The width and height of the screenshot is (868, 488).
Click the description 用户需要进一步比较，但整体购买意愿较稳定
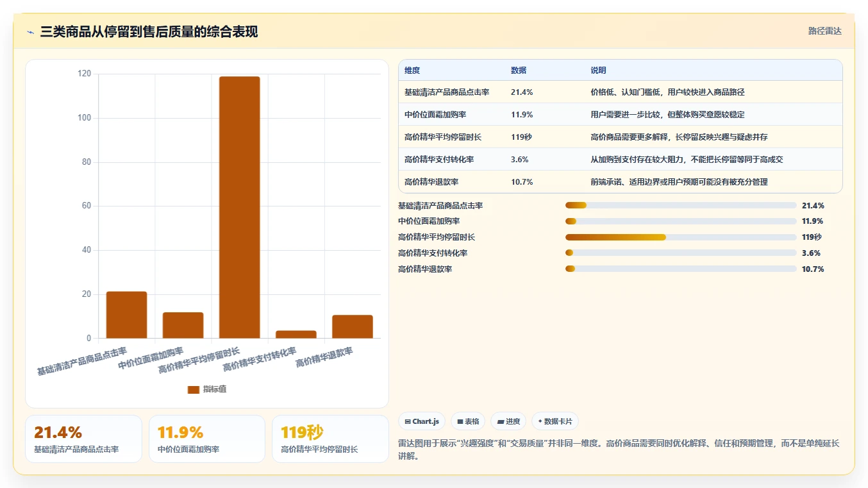[667, 115]
